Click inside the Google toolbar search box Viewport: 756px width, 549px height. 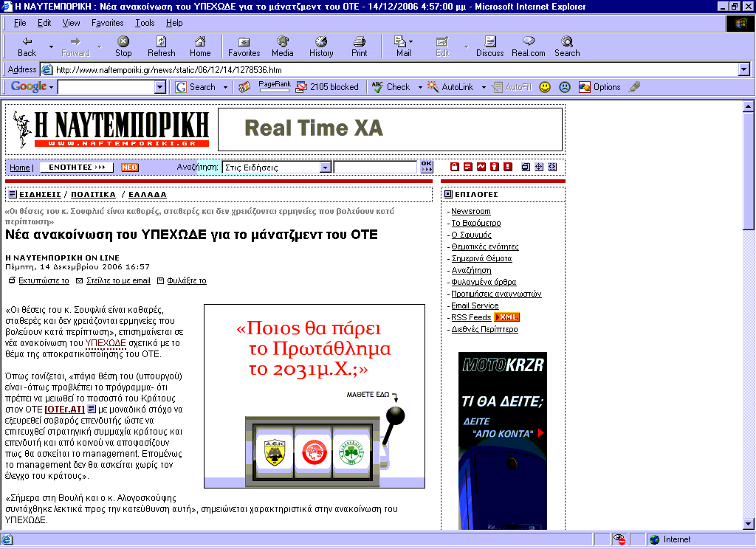coord(106,87)
